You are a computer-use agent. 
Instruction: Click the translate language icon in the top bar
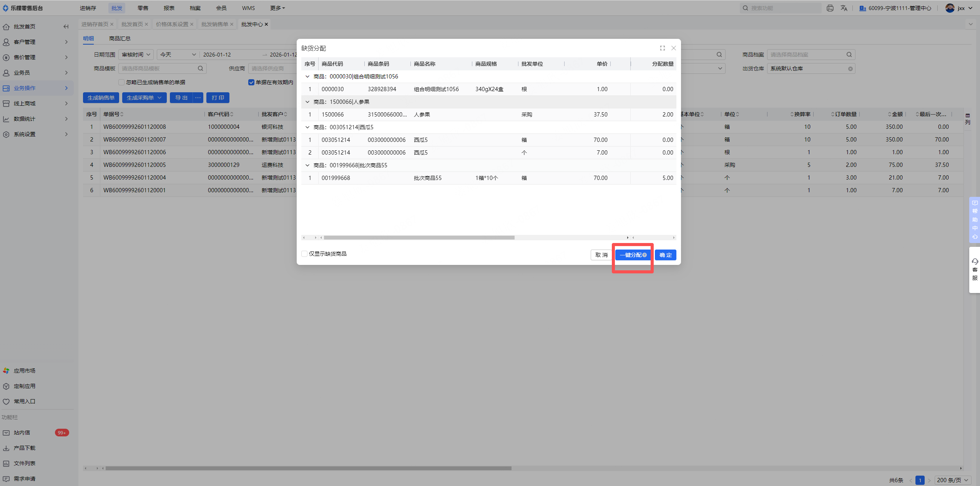pyautogui.click(x=844, y=8)
